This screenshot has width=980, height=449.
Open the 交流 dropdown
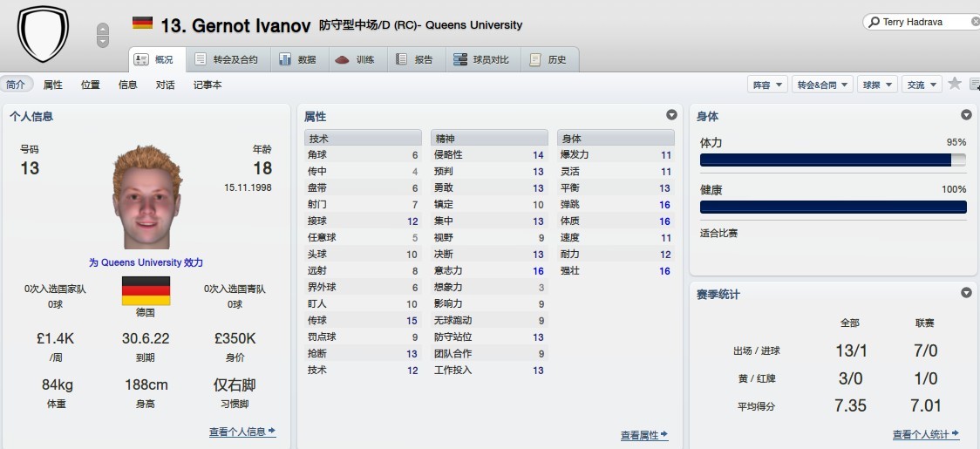[x=922, y=85]
